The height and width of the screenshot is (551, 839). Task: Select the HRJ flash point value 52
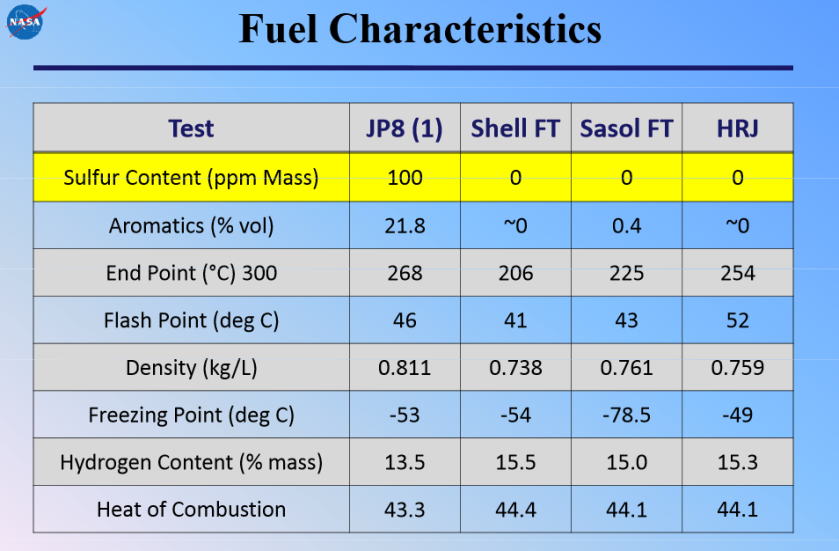(738, 320)
